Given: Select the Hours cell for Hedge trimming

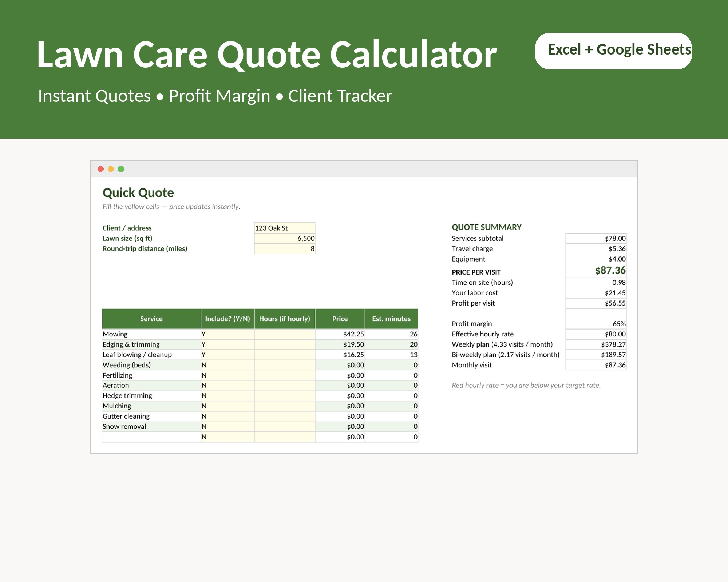Looking at the screenshot, I should click(x=285, y=395).
